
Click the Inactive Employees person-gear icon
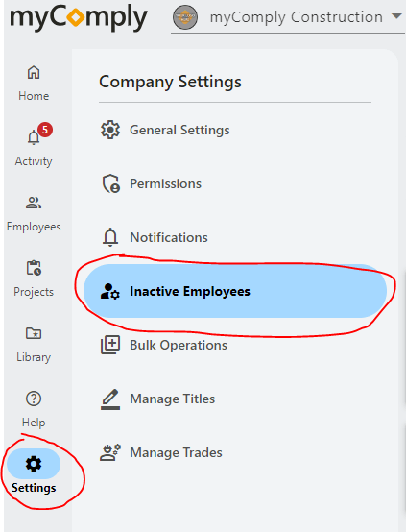coord(109,291)
